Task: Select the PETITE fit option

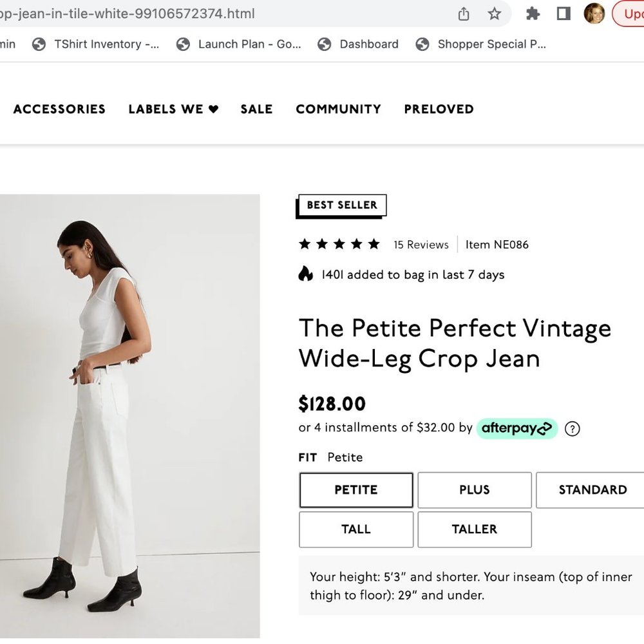Action: click(x=355, y=490)
